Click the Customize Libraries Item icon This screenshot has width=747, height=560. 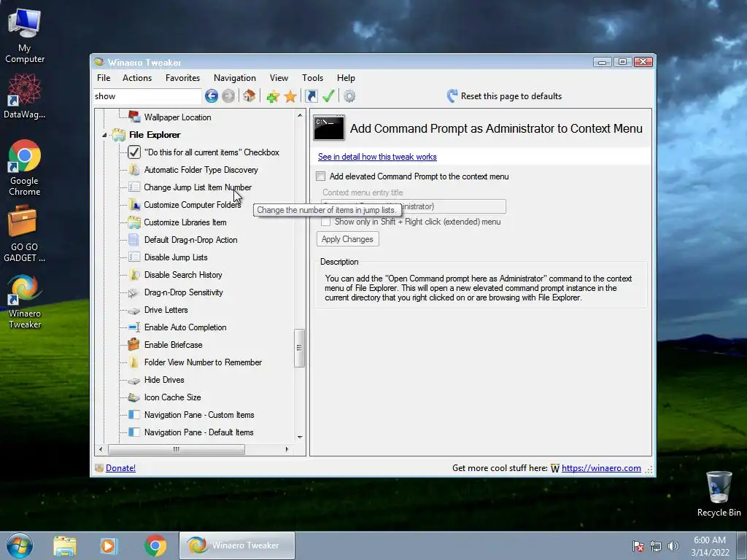click(134, 222)
